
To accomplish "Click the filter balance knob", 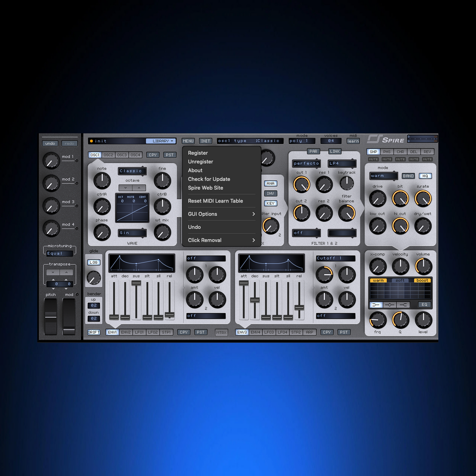I will 347,213.
